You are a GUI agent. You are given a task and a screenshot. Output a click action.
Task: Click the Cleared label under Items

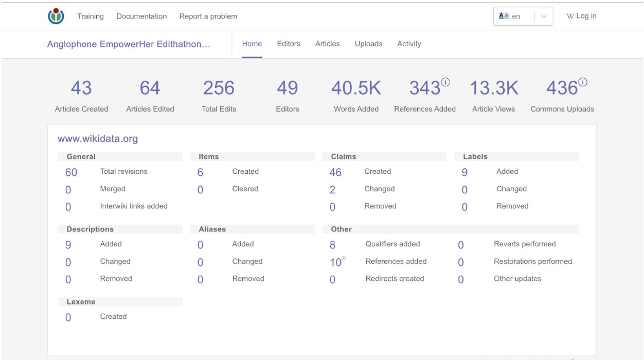point(245,189)
